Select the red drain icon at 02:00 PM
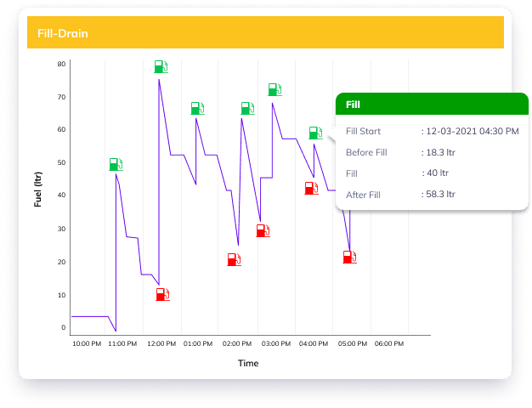The image size is (532, 408). [x=235, y=259]
